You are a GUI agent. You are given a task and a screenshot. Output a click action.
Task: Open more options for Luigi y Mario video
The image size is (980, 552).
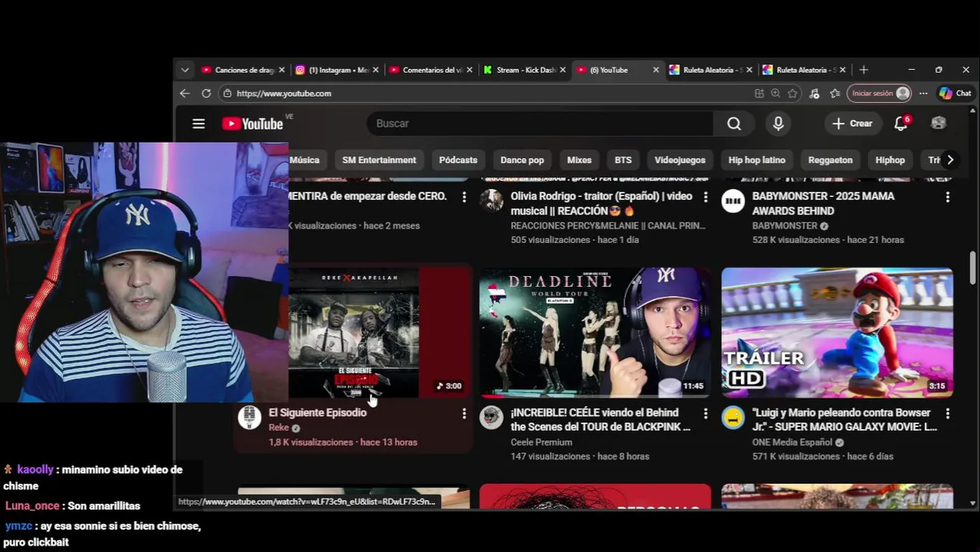948,413
